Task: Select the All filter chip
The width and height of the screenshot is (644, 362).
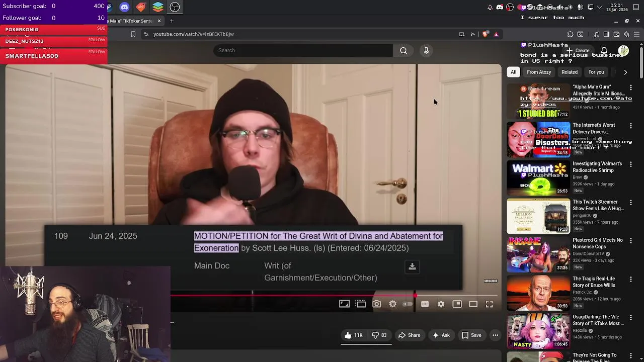Action: pos(513,72)
